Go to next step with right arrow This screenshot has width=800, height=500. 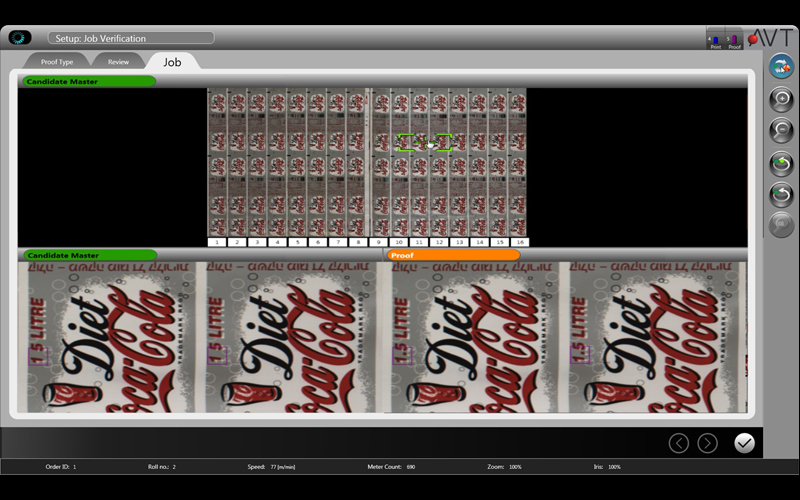tap(707, 443)
